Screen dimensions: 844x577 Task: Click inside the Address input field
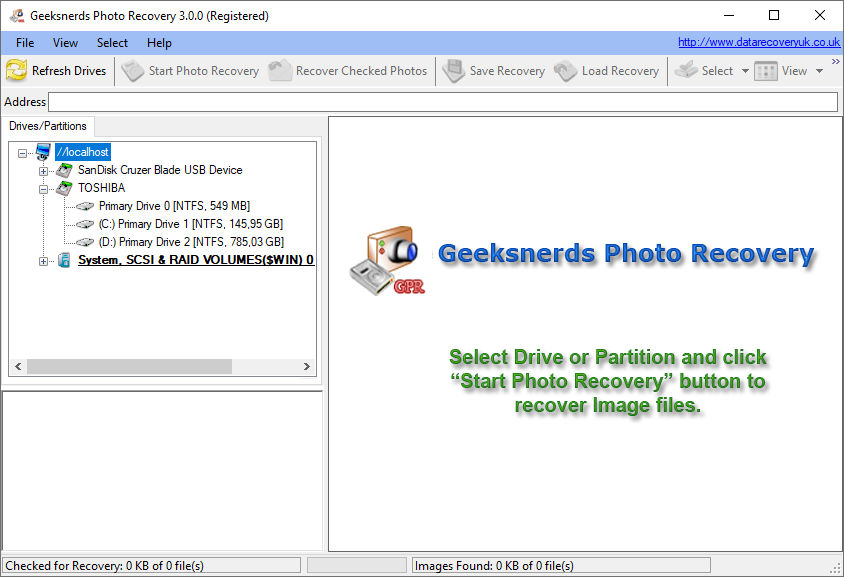443,102
